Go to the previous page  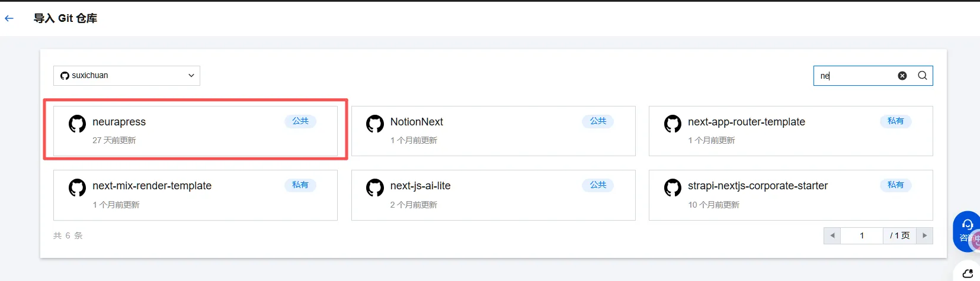[x=832, y=235]
